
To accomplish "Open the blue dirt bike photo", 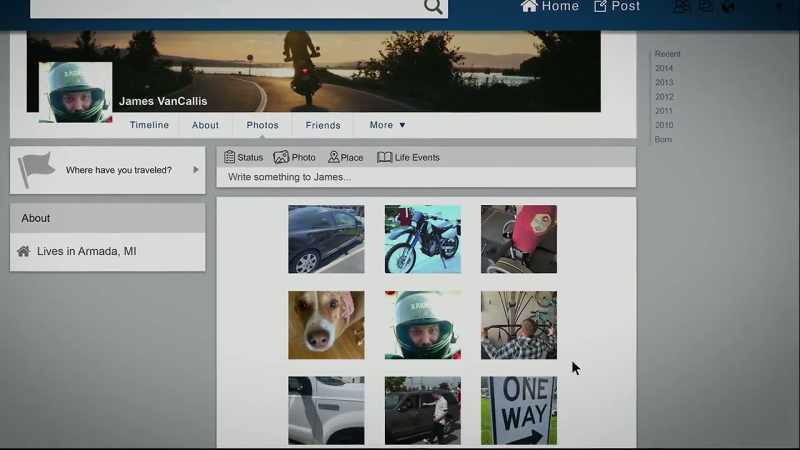I will click(422, 239).
